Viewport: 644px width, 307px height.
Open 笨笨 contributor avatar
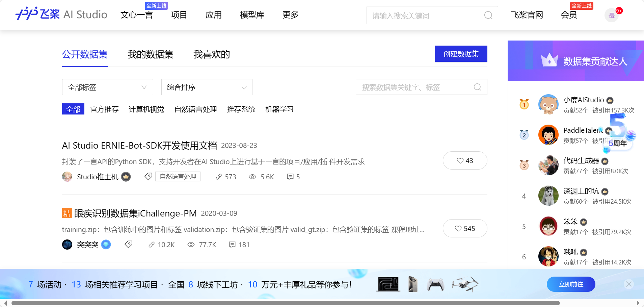point(548,226)
